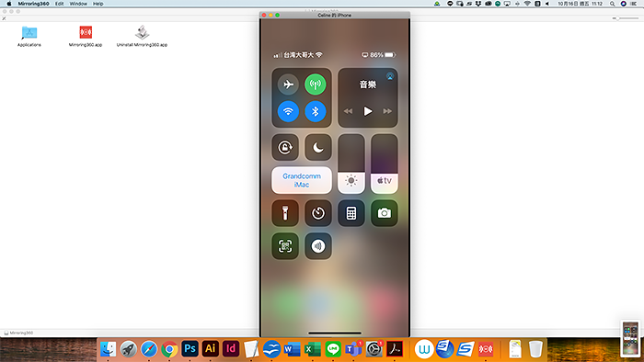Open the Mirroring360 application menu

coord(33,4)
